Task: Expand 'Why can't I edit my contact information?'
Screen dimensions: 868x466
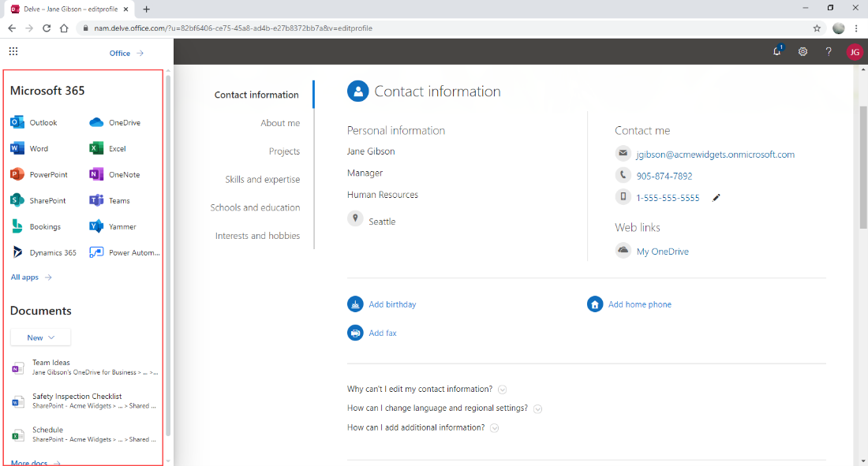Action: coord(502,389)
